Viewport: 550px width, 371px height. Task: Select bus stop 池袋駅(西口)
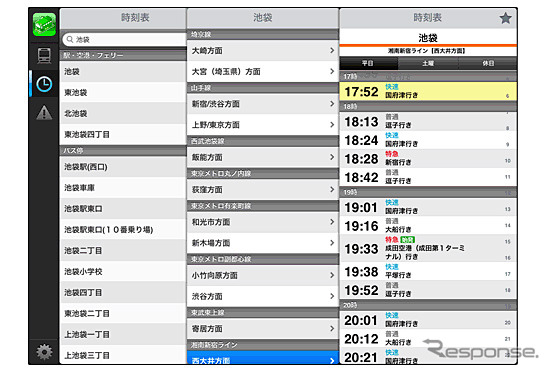(x=123, y=167)
